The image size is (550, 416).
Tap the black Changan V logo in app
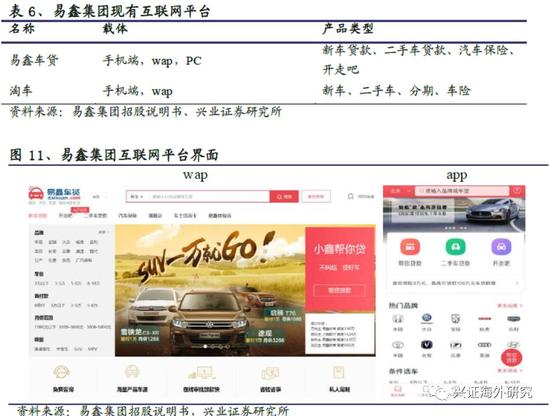[427, 345]
